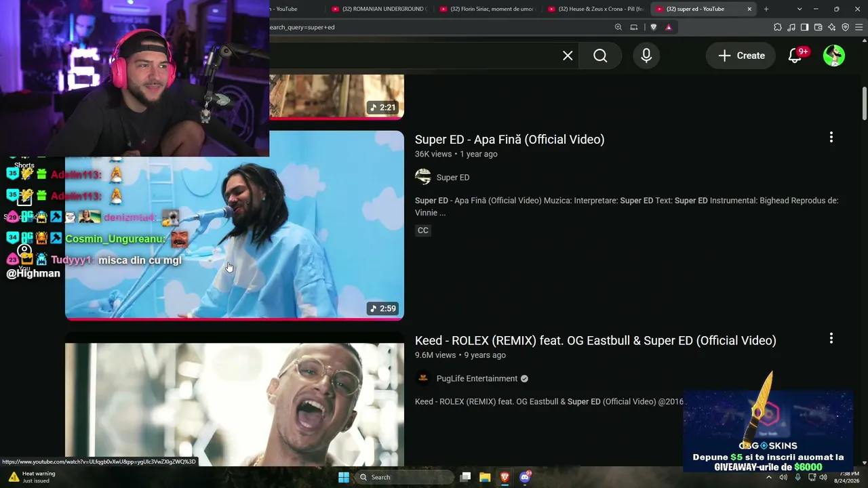
Task: Open the YouTube account avatar menu
Action: [834, 56]
